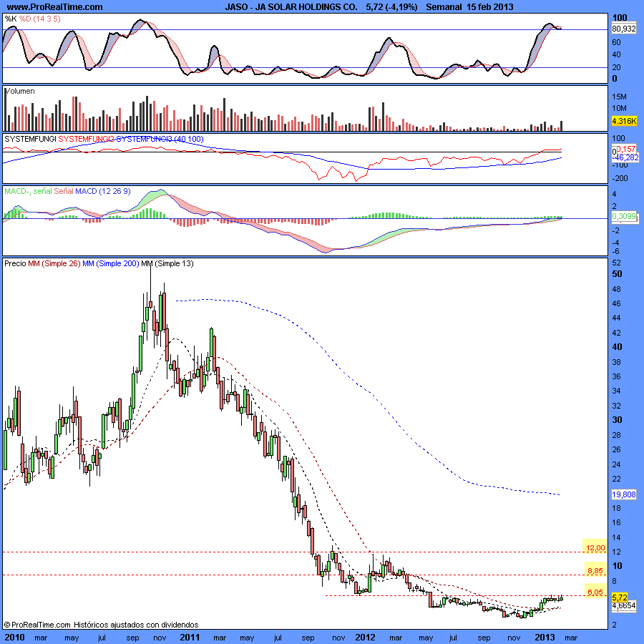
Task: Click the yellow current price label '5,72'
Action: pyautogui.click(x=620, y=597)
